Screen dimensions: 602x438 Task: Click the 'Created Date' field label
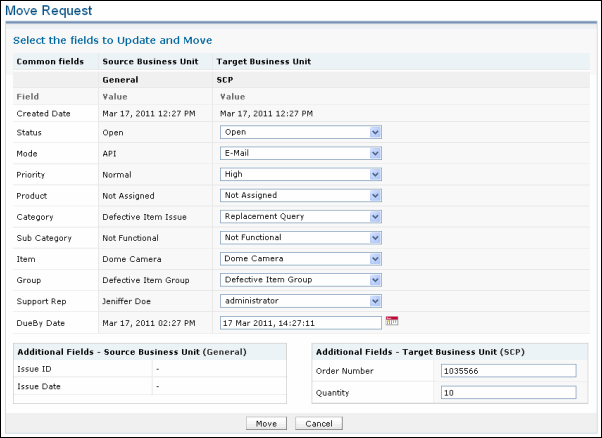[x=43, y=114]
